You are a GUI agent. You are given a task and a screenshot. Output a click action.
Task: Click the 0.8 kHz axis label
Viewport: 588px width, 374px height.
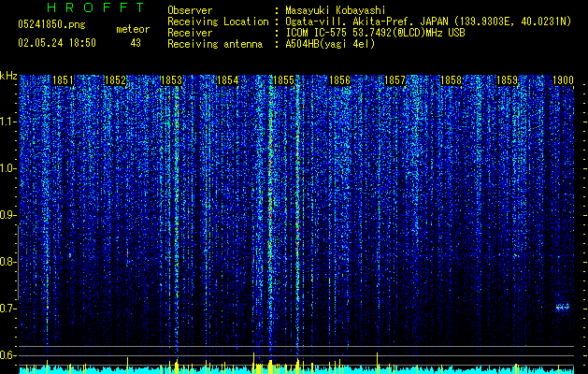pyautogui.click(x=8, y=262)
